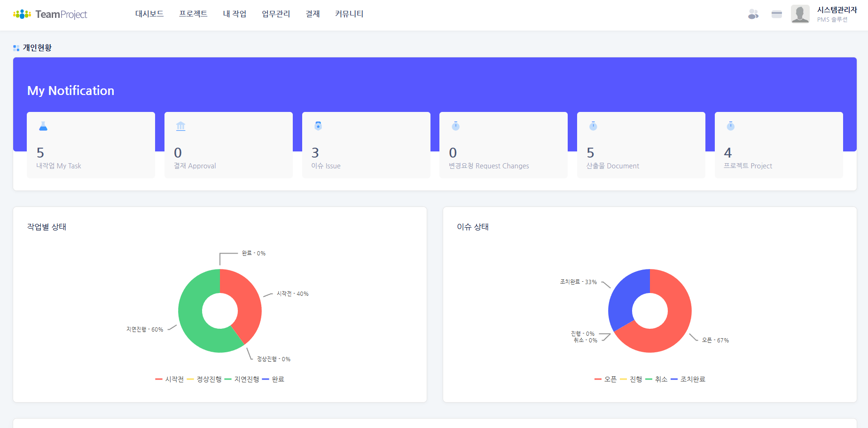Screen dimensions: 868x428
Task: Click the stopwatch icon on Request Changes card
Action: (455, 126)
